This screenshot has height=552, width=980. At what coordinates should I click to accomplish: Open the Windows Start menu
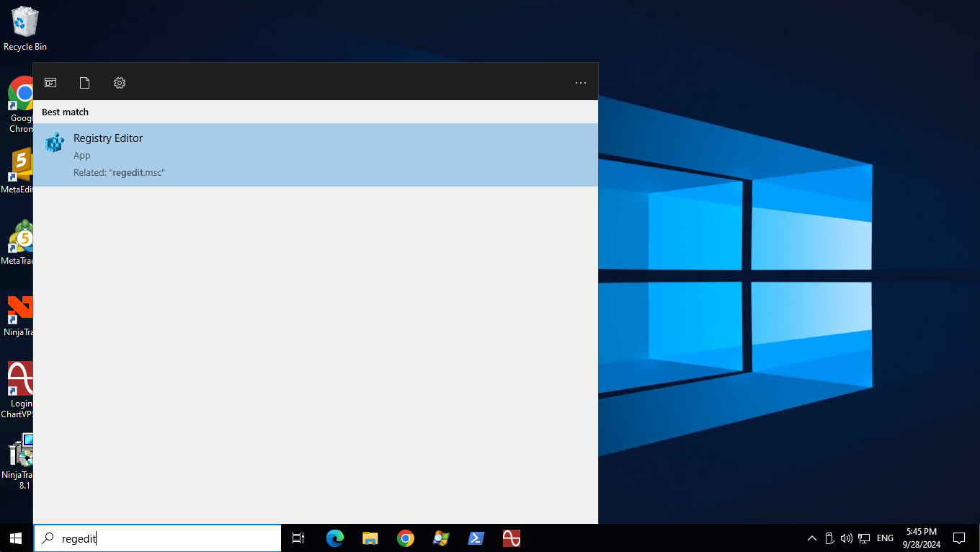pyautogui.click(x=16, y=538)
